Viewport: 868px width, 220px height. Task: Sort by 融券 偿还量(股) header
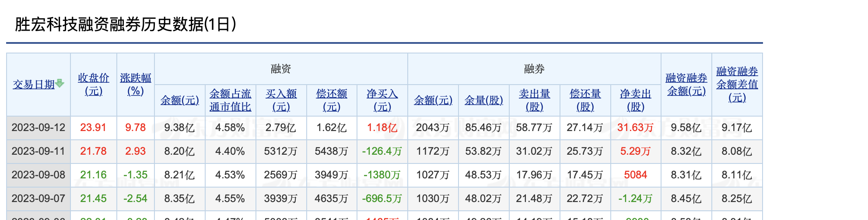click(585, 100)
